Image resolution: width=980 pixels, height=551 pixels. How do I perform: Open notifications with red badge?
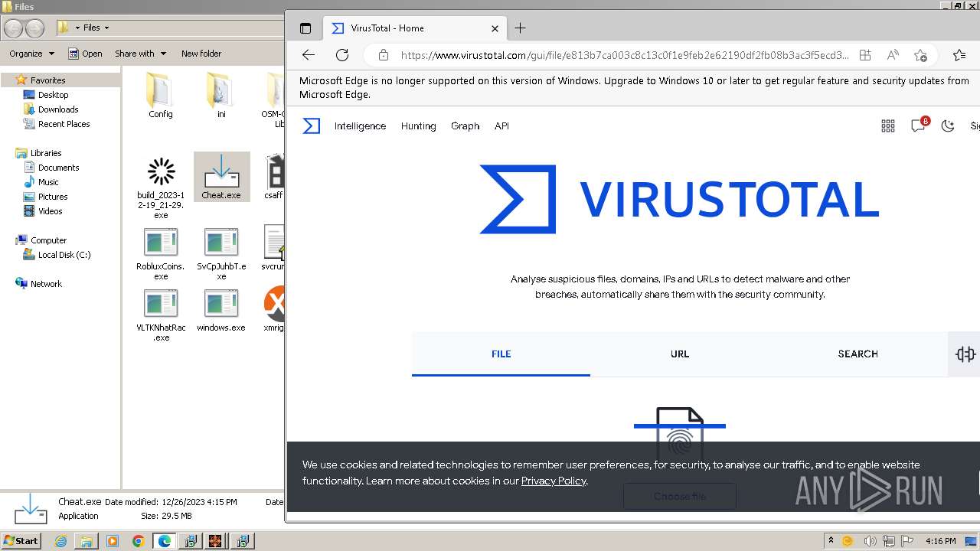pyautogui.click(x=919, y=126)
